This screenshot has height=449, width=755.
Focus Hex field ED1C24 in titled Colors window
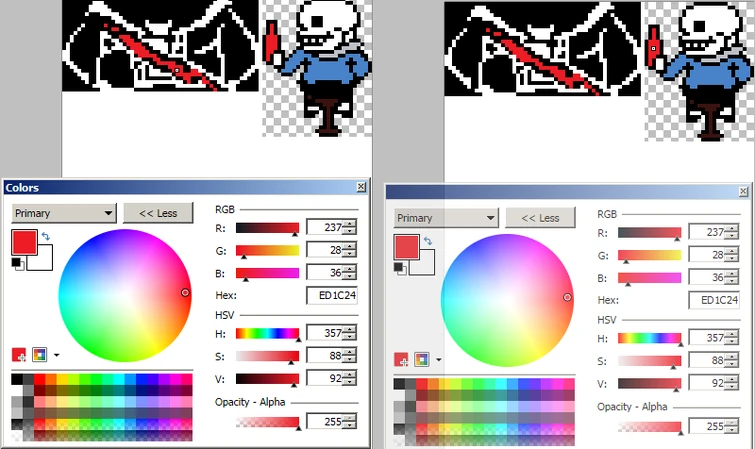pyautogui.click(x=332, y=295)
